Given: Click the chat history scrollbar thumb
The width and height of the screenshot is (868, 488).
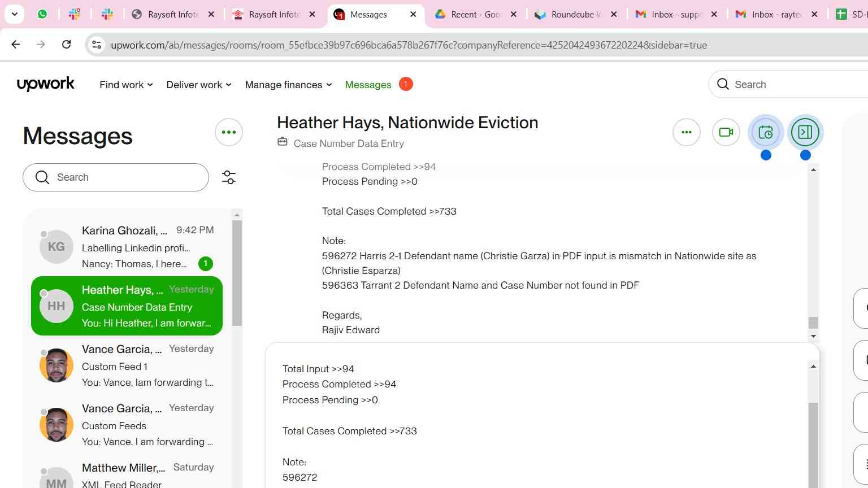Looking at the screenshot, I should (x=813, y=323).
